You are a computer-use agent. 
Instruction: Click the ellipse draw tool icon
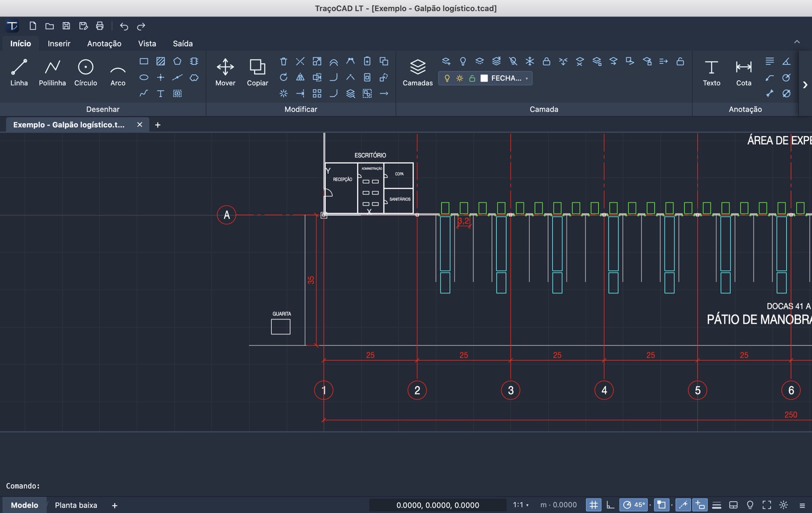[x=144, y=77]
